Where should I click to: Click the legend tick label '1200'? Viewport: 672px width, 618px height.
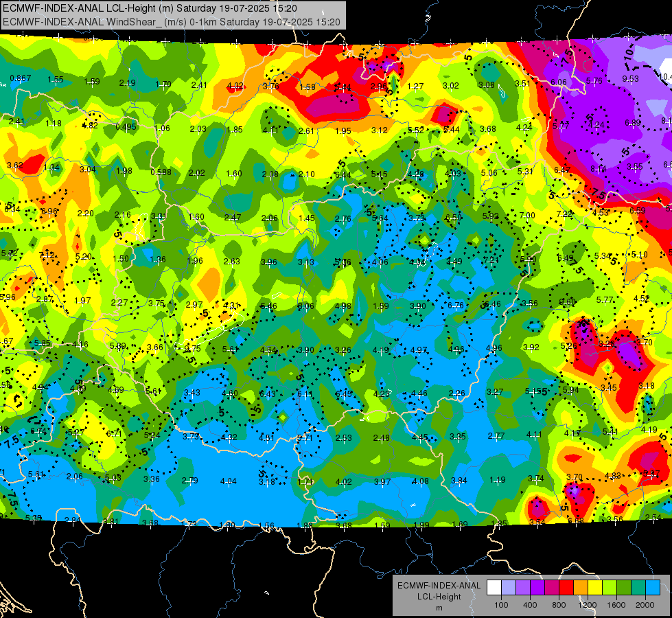(x=588, y=605)
